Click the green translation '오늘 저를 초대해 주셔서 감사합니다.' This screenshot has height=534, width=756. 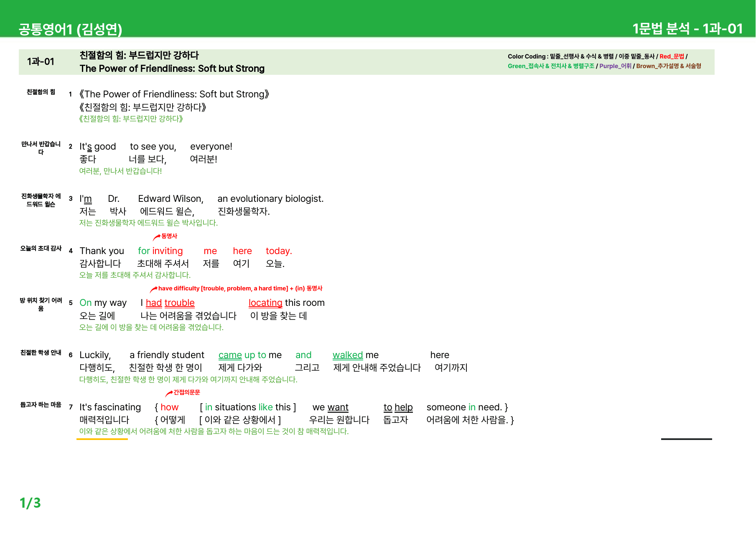135,275
